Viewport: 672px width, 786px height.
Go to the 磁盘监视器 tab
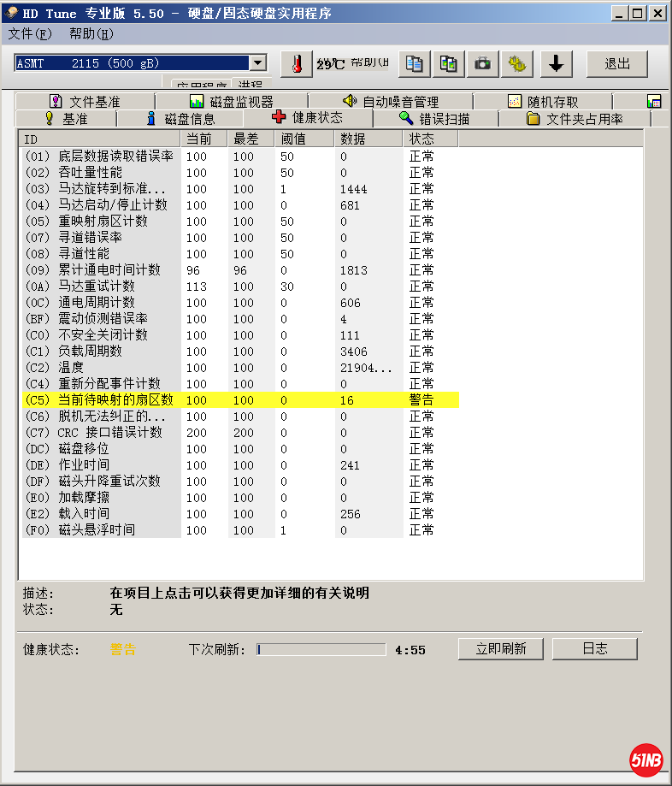[x=231, y=102]
